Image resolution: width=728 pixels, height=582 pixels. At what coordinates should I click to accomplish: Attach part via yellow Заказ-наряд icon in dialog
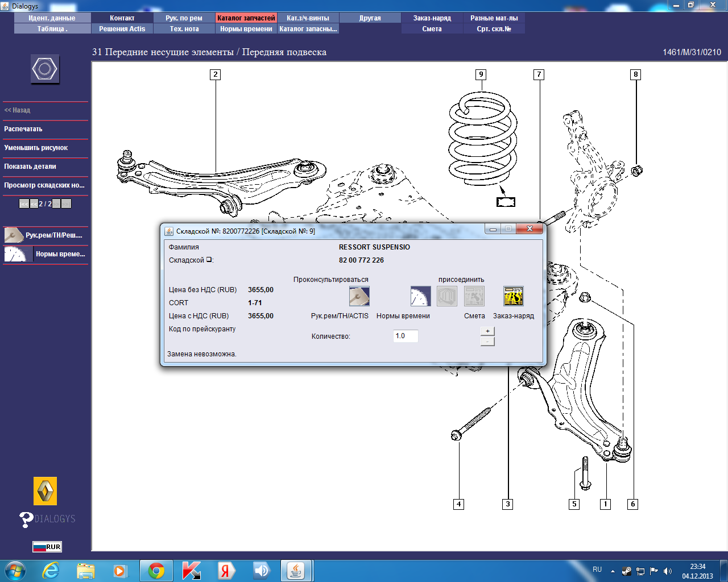click(514, 296)
